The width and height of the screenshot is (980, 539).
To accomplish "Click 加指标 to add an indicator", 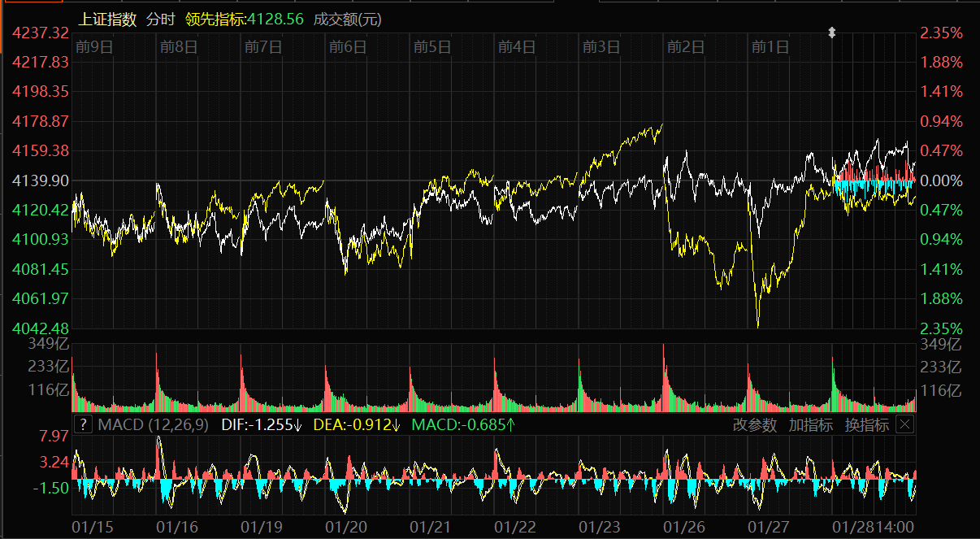I will click(810, 424).
